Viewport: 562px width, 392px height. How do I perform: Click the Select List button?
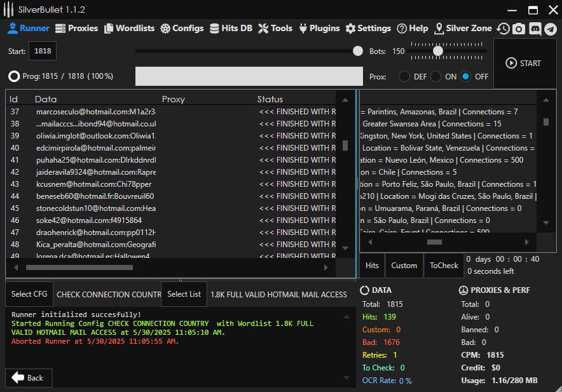pos(184,294)
